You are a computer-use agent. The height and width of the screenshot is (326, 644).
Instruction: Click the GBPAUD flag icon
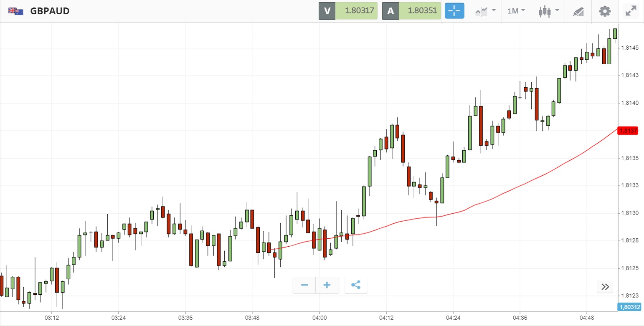pos(16,11)
